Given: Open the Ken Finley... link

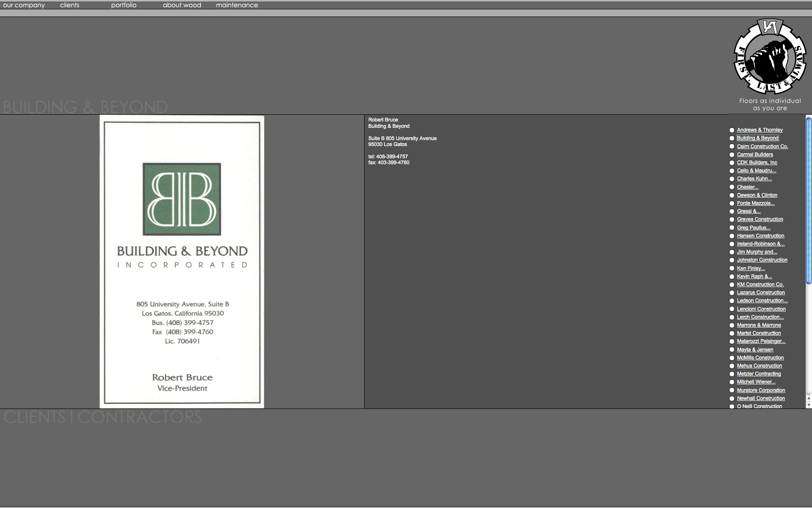Looking at the screenshot, I should 751,268.
